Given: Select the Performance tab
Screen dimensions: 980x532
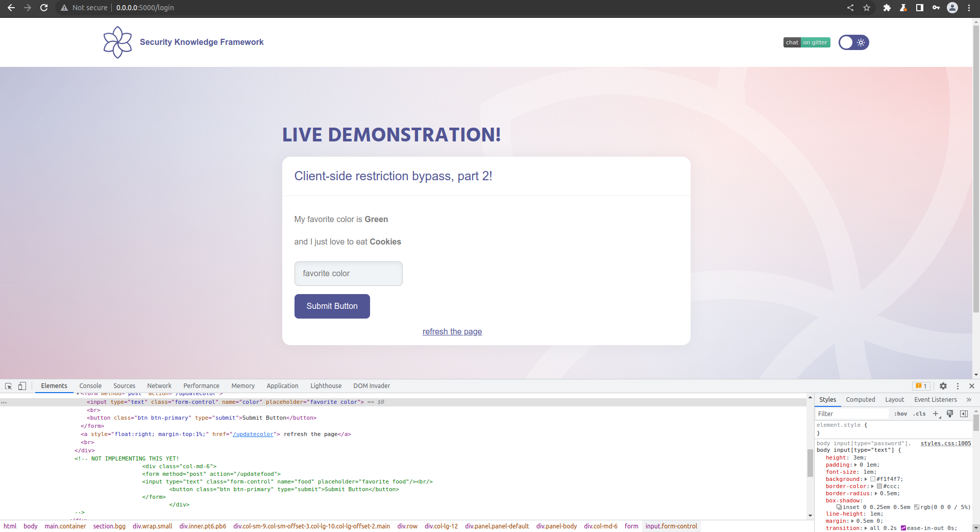Looking at the screenshot, I should pyautogui.click(x=201, y=386).
